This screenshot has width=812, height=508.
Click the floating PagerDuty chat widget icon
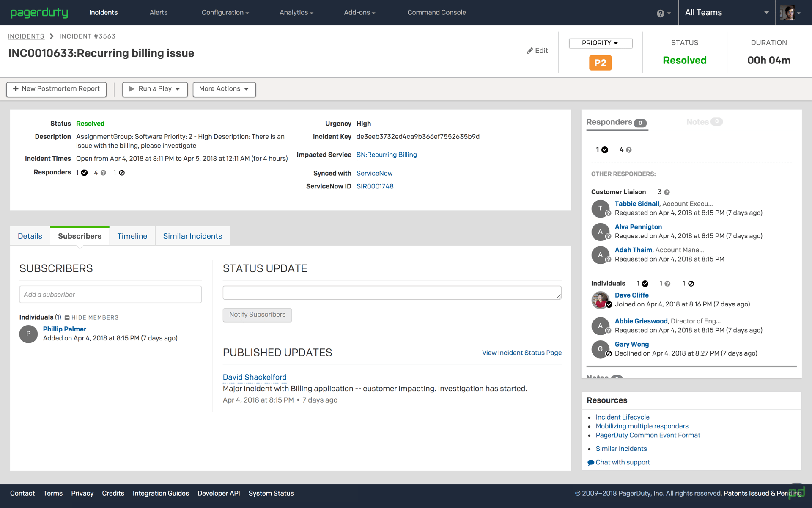(796, 491)
